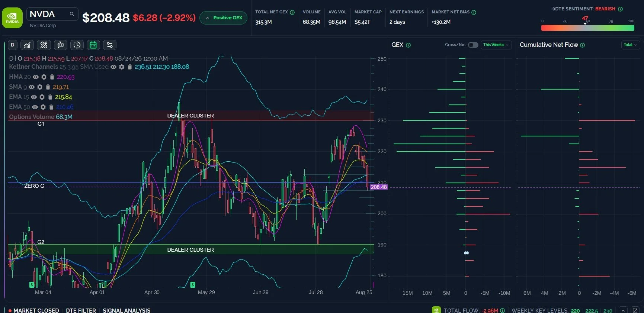644x313 pixels.
Task: Open the This Week's dropdown
Action: [496, 45]
